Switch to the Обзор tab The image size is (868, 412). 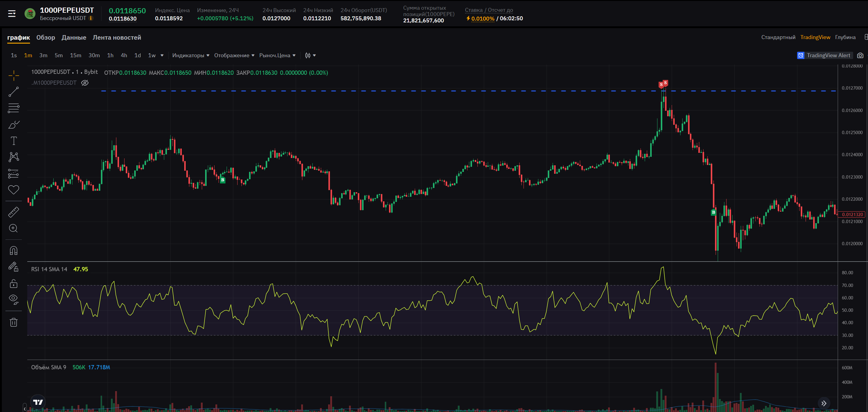tap(45, 37)
